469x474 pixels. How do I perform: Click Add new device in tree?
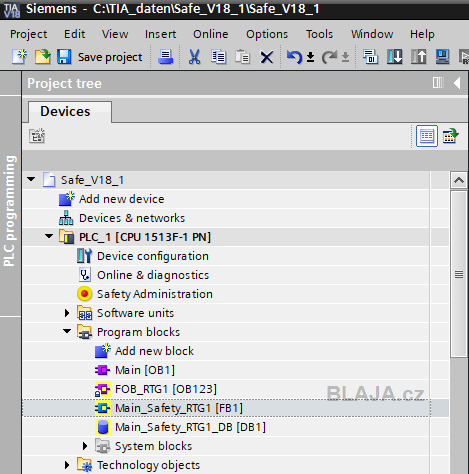pos(122,199)
